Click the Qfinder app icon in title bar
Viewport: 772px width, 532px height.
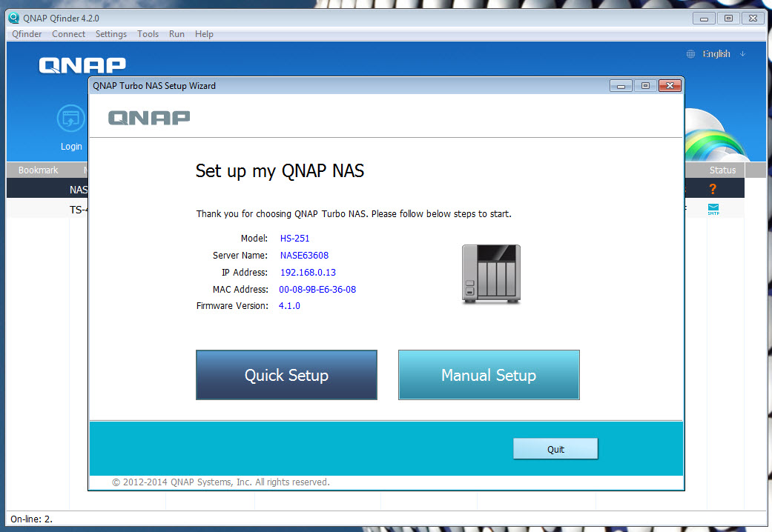click(x=14, y=19)
